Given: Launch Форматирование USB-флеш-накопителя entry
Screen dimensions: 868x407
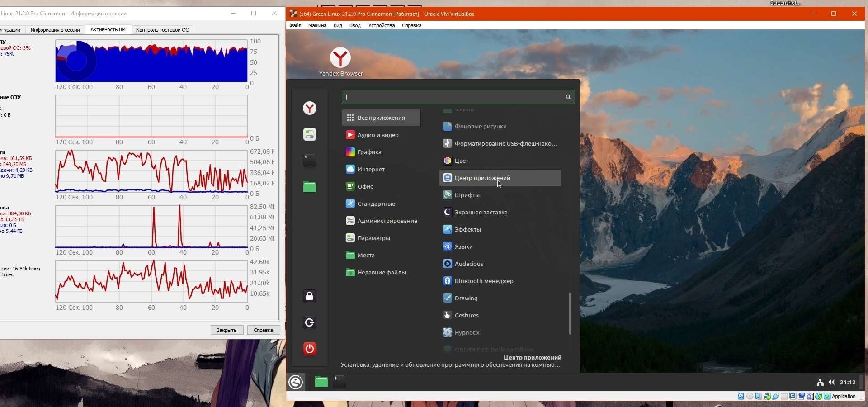Looking at the screenshot, I should (x=500, y=143).
